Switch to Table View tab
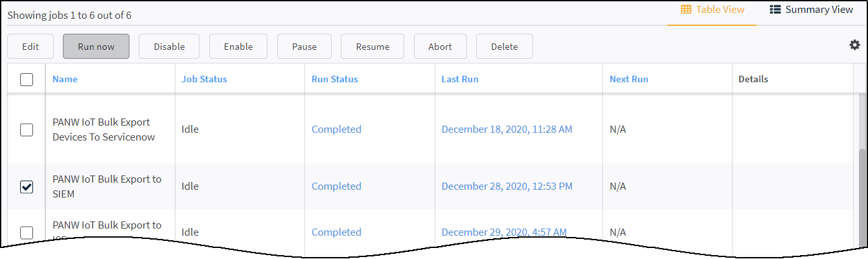This screenshot has width=868, height=259. [x=712, y=10]
